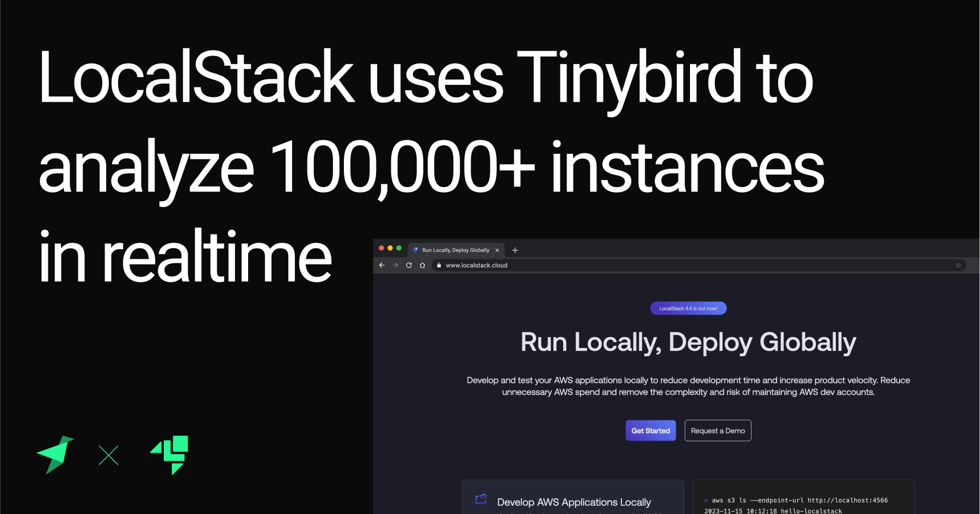Click the 2023-11-15 hello-localstack output line
980x514 pixels.
click(x=773, y=511)
